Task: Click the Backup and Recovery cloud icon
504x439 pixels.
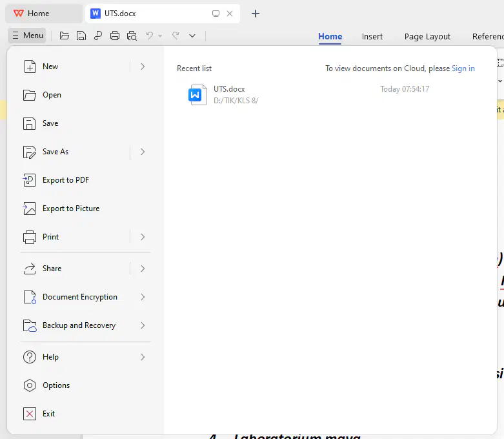Action: [x=30, y=325]
